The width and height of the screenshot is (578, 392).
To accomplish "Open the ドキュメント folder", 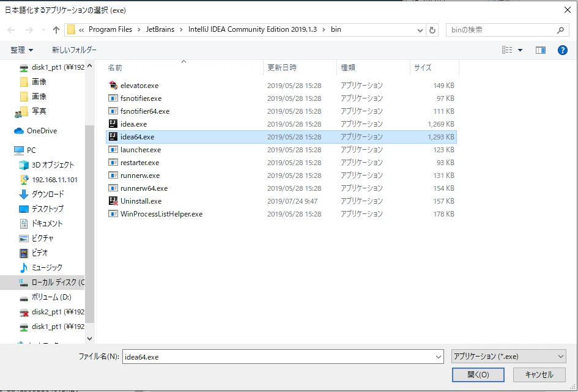I will coord(41,224).
